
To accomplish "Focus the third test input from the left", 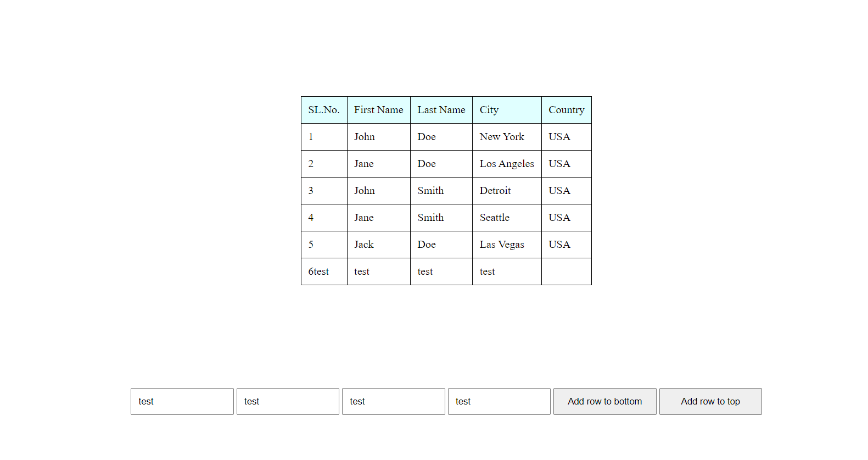I will click(x=394, y=401).
